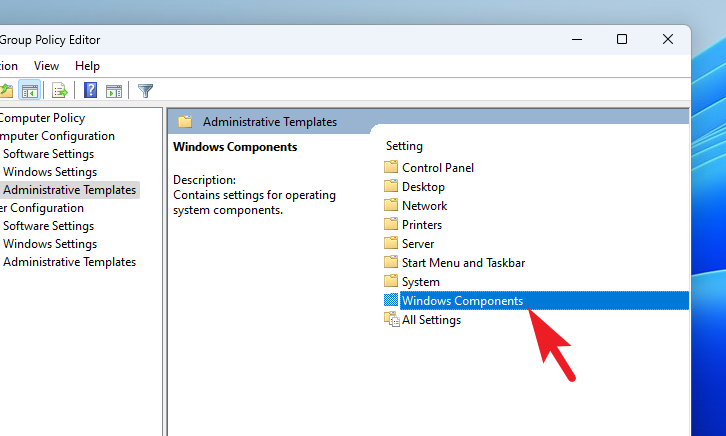Open the blue Help question-mark icon
This screenshot has width=726, height=436.
click(x=90, y=90)
